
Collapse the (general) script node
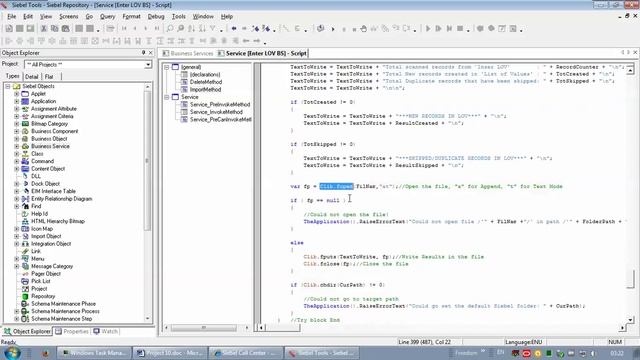point(167,67)
